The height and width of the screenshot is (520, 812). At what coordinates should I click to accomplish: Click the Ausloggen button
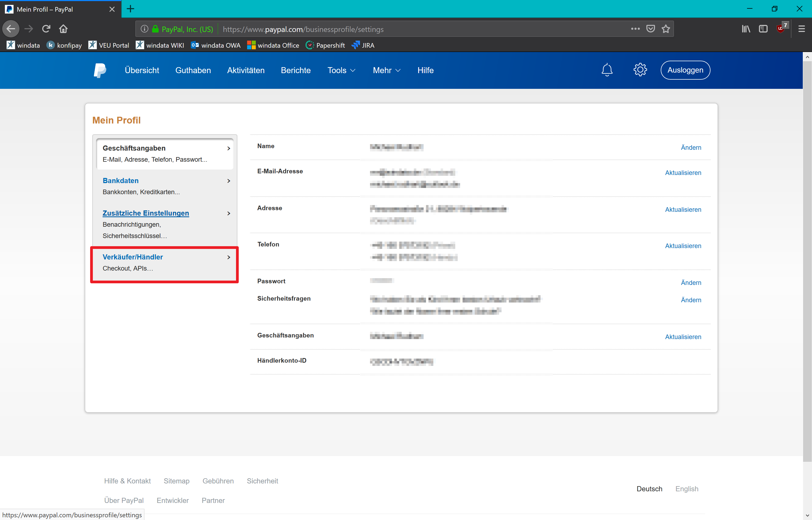[685, 70]
